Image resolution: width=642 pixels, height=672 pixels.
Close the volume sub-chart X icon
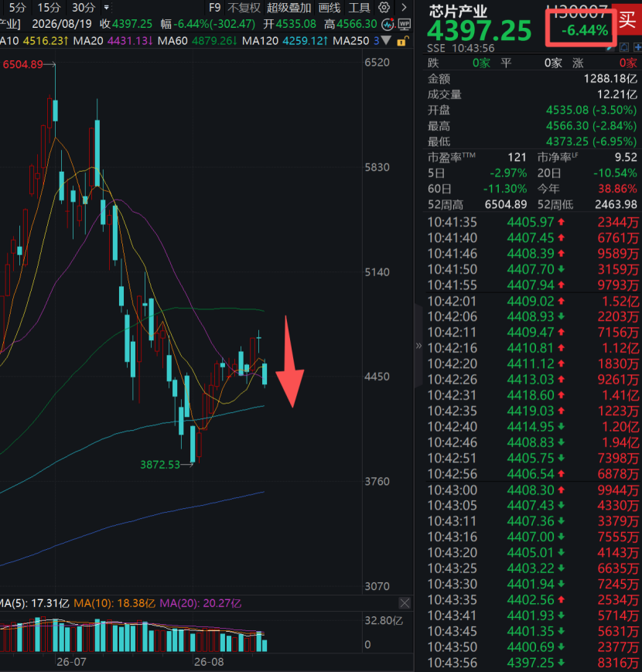(x=404, y=603)
